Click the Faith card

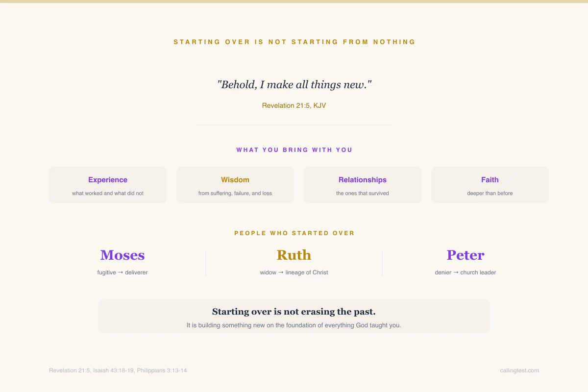tap(490, 185)
